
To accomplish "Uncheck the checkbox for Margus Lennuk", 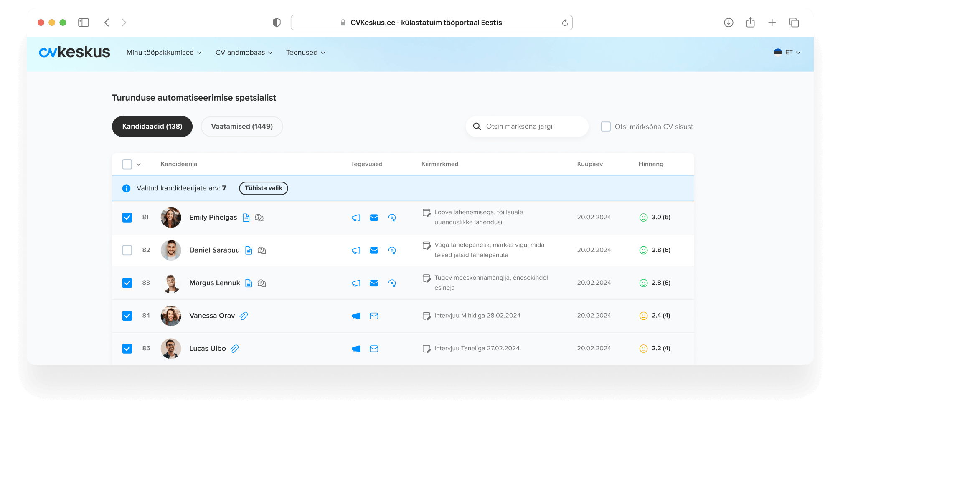I will tap(127, 283).
